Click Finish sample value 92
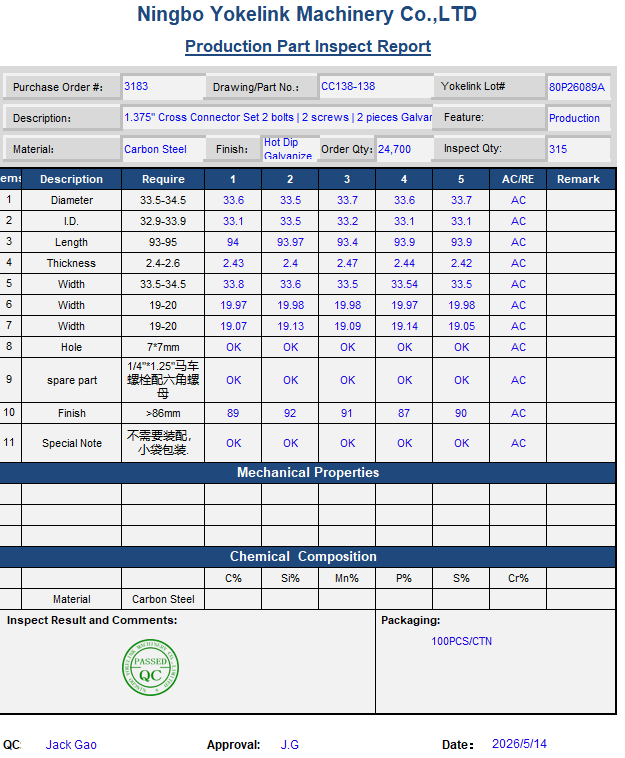Image resolution: width=625 pixels, height=758 pixels. (x=290, y=413)
